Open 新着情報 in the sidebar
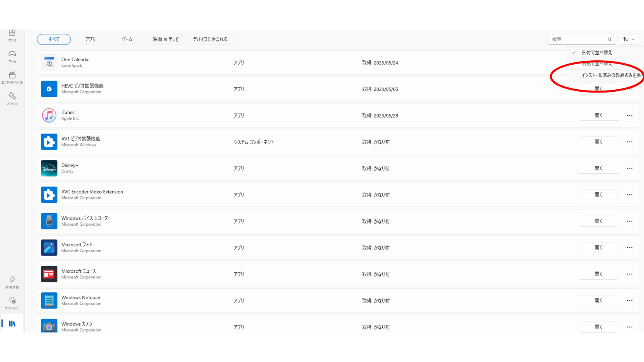 12,282
